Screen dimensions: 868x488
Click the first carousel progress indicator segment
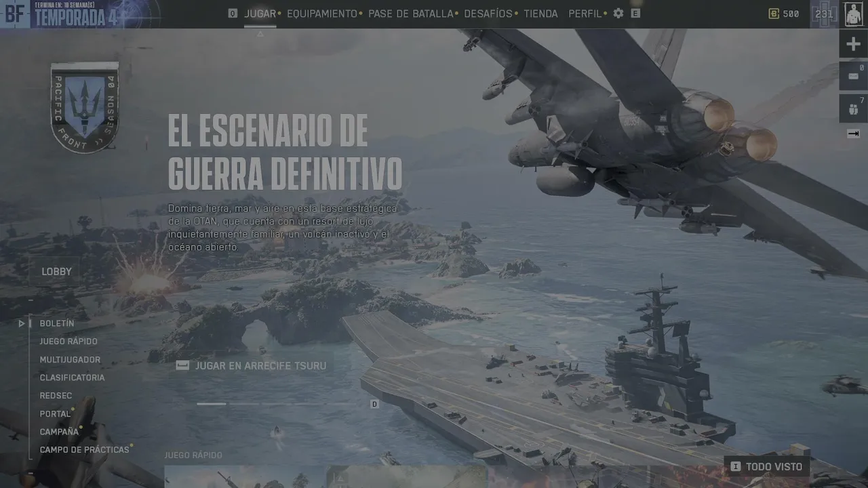pos(212,404)
